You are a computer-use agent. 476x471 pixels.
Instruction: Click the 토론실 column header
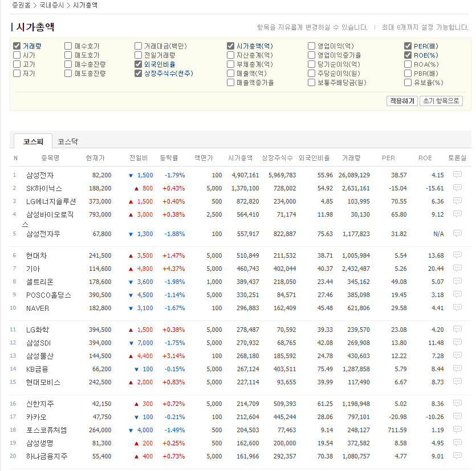(457, 158)
